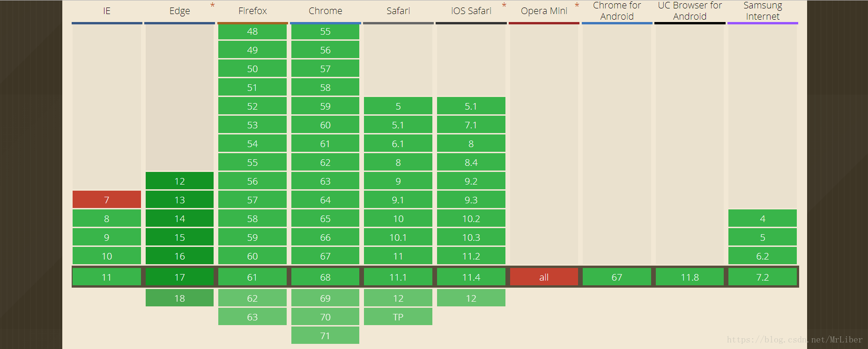Image resolution: width=868 pixels, height=349 pixels.
Task: Click the Edge version 14 cell
Action: (x=180, y=218)
